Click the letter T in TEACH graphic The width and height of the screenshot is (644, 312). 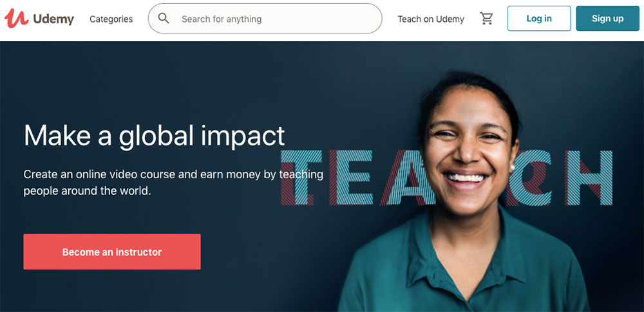(x=301, y=178)
